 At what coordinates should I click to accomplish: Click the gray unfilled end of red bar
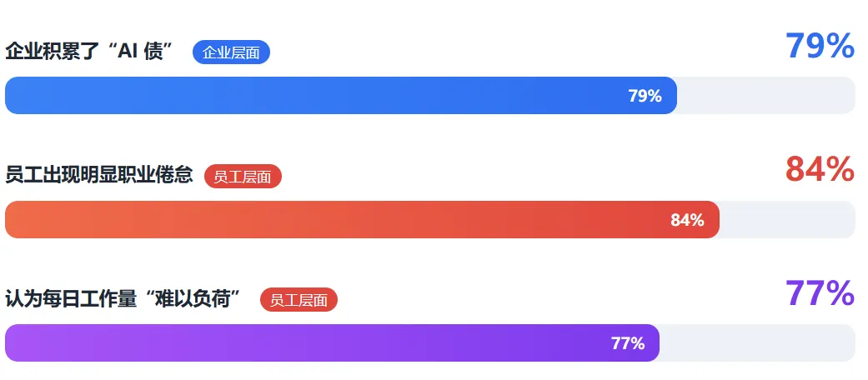tap(788, 220)
